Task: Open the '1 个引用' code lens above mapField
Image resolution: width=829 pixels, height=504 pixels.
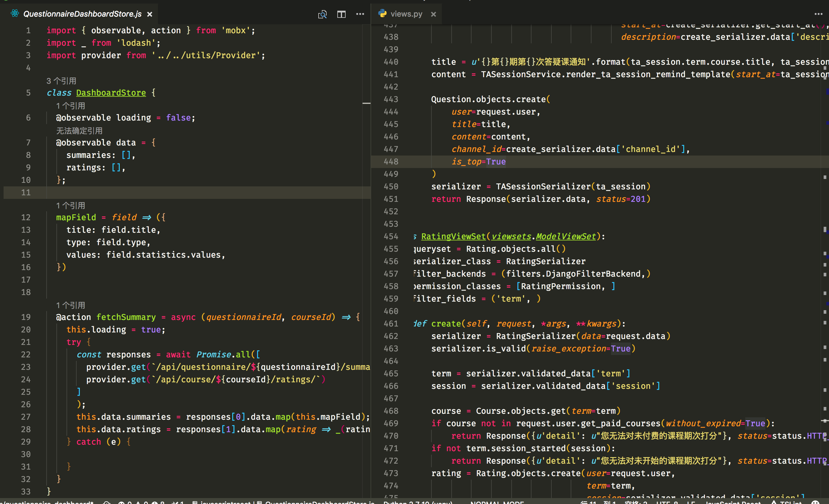Action: (71, 205)
